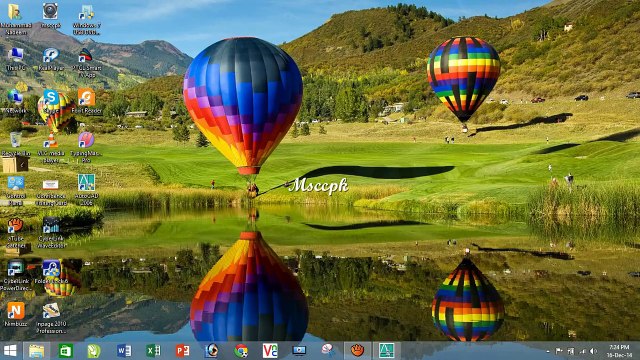The width and height of the screenshot is (640, 360).
Task: Open File Explorer from the taskbar
Action: pos(36,351)
